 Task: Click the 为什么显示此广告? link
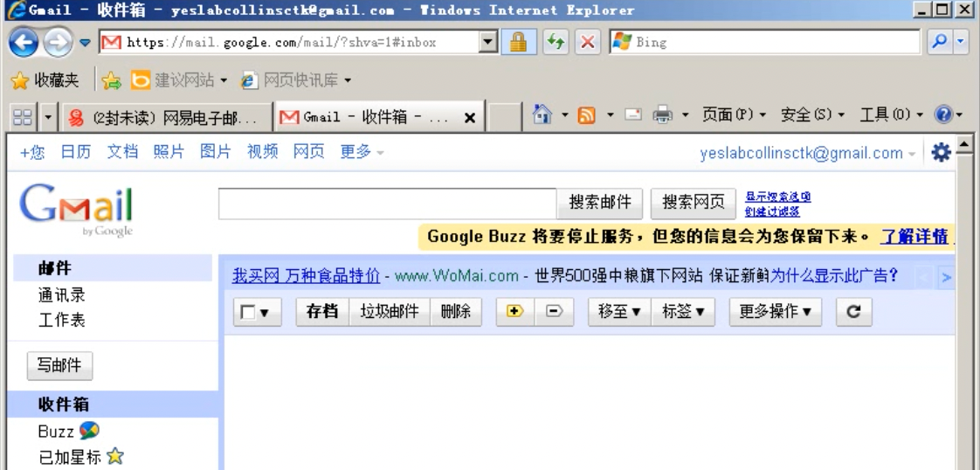[x=834, y=276]
